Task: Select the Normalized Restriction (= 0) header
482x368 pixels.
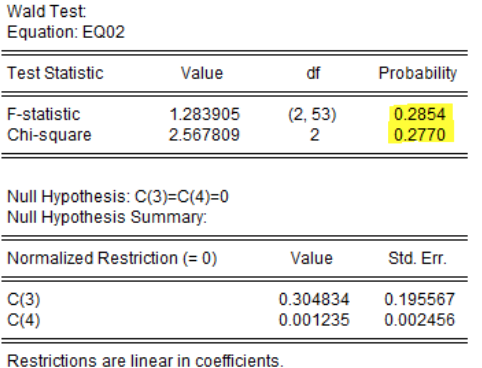Action: pyautogui.click(x=112, y=258)
